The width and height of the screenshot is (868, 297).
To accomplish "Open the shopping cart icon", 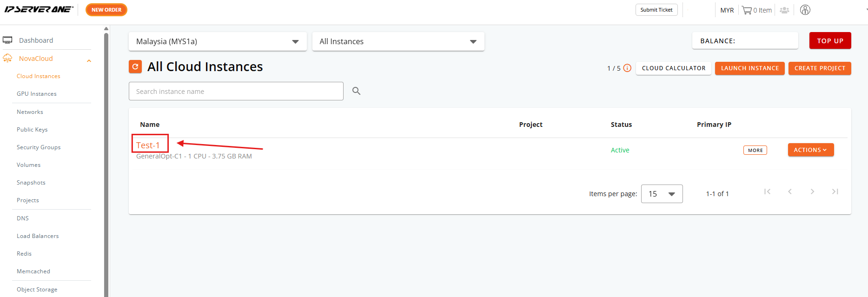I will point(747,10).
